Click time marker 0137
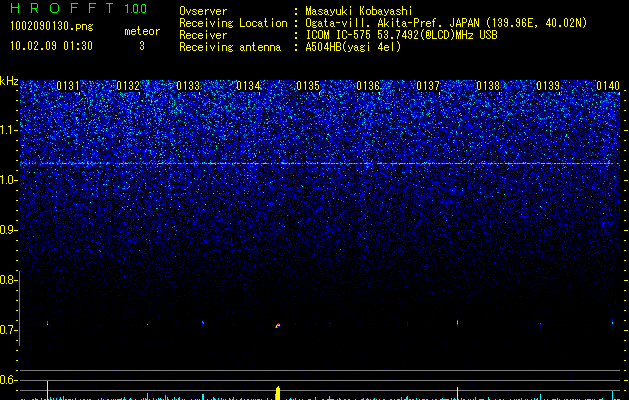 [x=428, y=86]
